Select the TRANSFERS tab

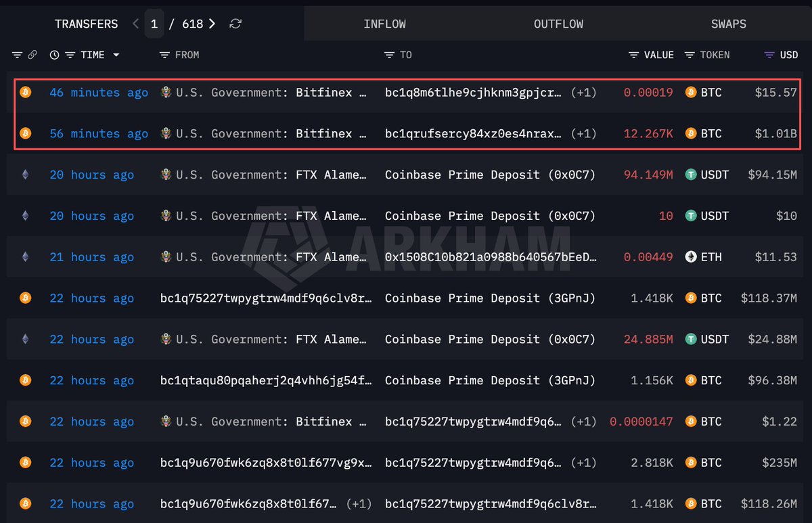tap(86, 24)
